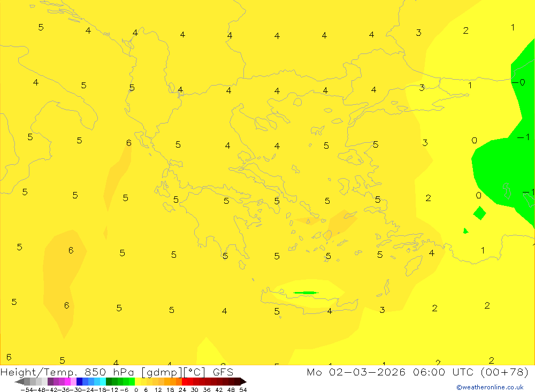Click the 24 label under the color scale
Image resolution: width=535 pixels, height=392 pixels.
[182, 390]
